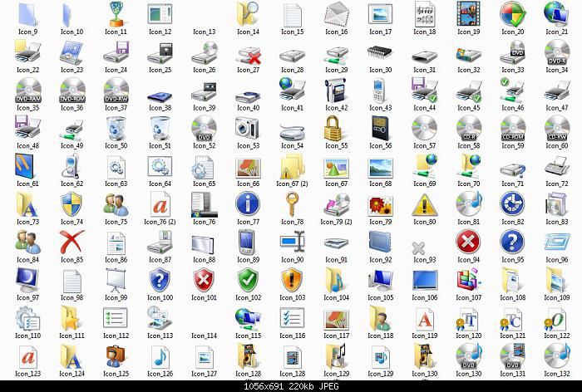
Task: Click the blue information icon Icon_77
Action: pos(248,203)
